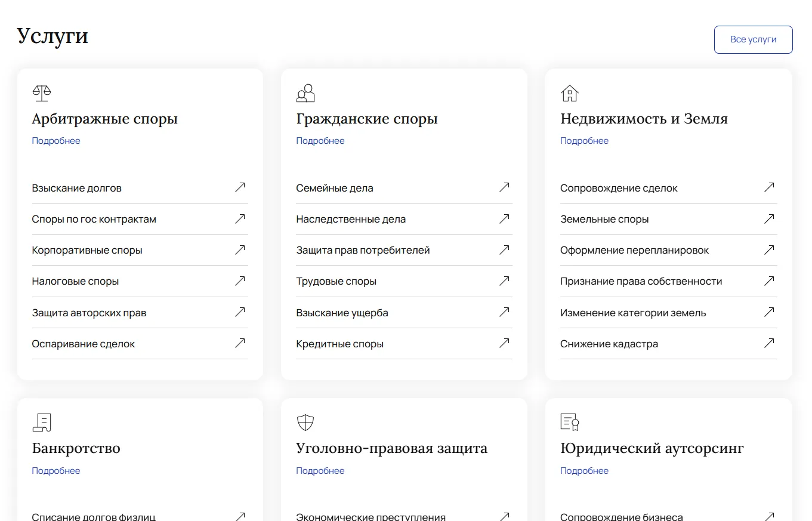Image resolution: width=812 pixels, height=521 pixels.
Task: Click the arrow icon next to Сопровождение сделок
Action: click(x=769, y=187)
